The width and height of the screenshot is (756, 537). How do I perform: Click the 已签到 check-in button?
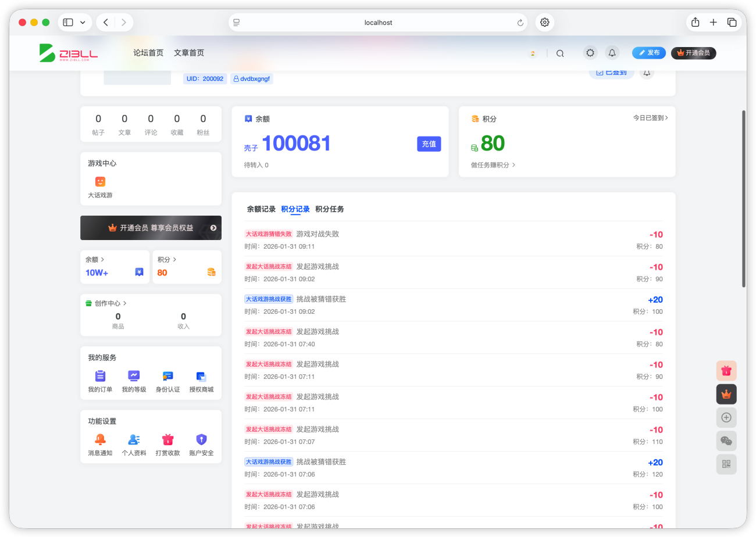click(x=611, y=72)
